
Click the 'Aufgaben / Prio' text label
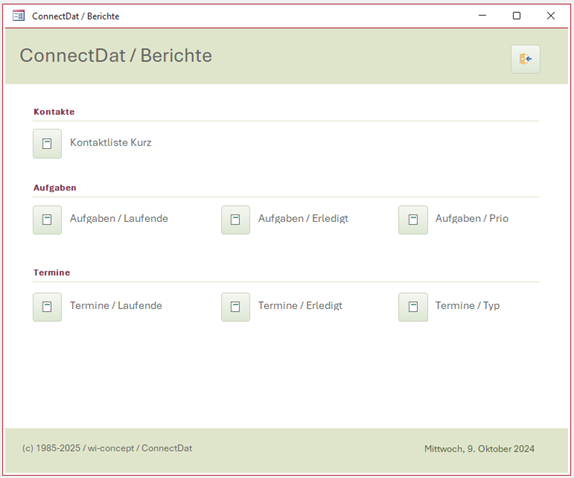[472, 219]
